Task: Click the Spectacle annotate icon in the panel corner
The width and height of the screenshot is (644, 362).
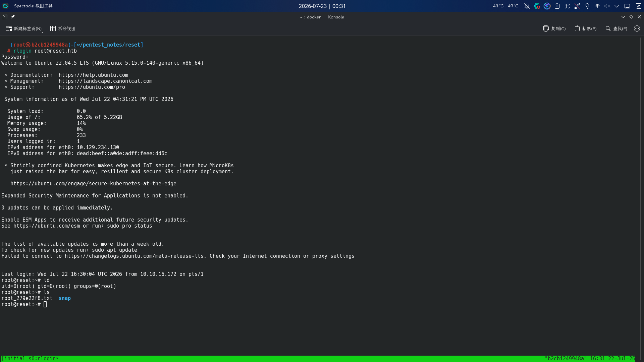Action: [639, 6]
